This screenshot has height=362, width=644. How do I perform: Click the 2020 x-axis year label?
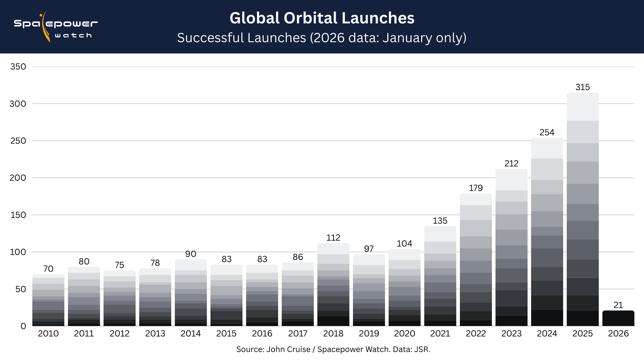[x=404, y=334]
